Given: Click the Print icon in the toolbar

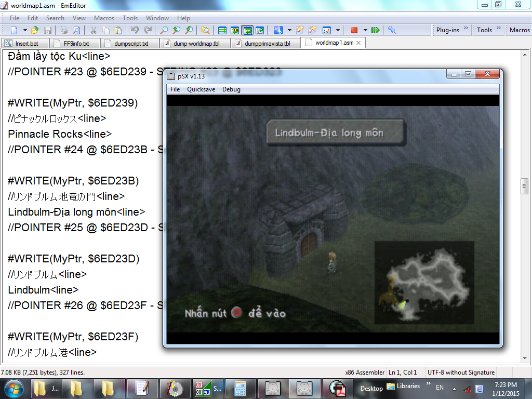Looking at the screenshot, I should [x=64, y=30].
